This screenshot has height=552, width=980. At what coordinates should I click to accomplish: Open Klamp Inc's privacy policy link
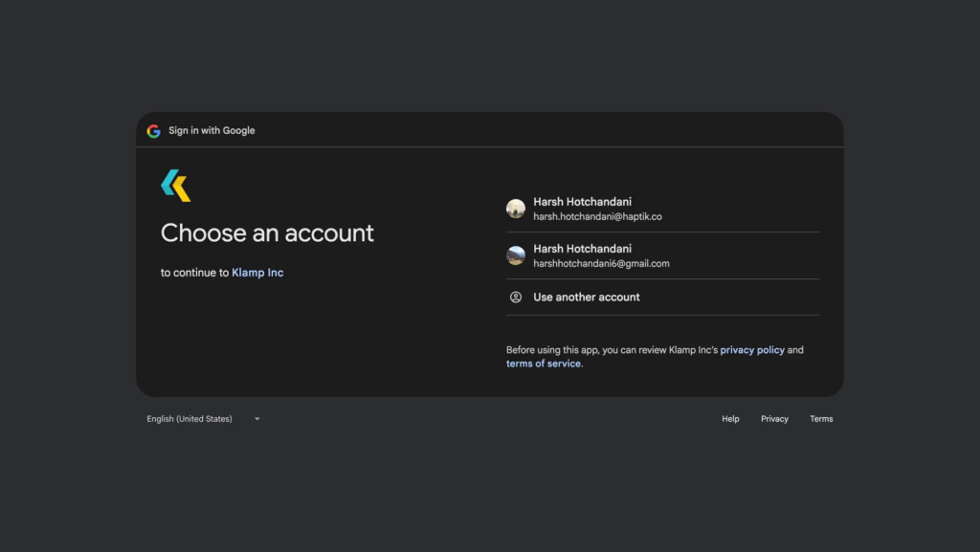coord(752,350)
